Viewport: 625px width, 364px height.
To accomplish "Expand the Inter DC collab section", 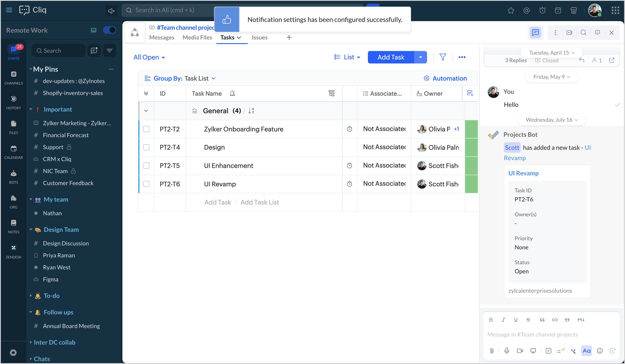I will (x=31, y=342).
